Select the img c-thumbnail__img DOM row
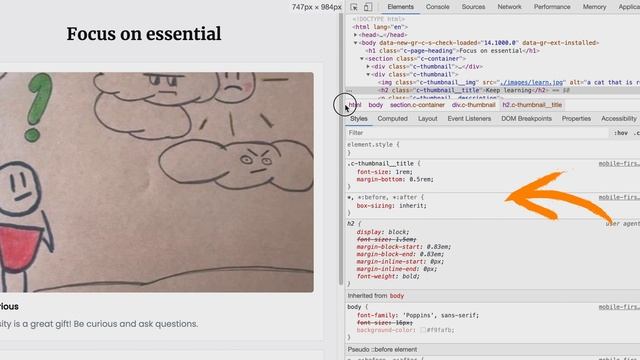This screenshot has width=640, height=360. 508,82
